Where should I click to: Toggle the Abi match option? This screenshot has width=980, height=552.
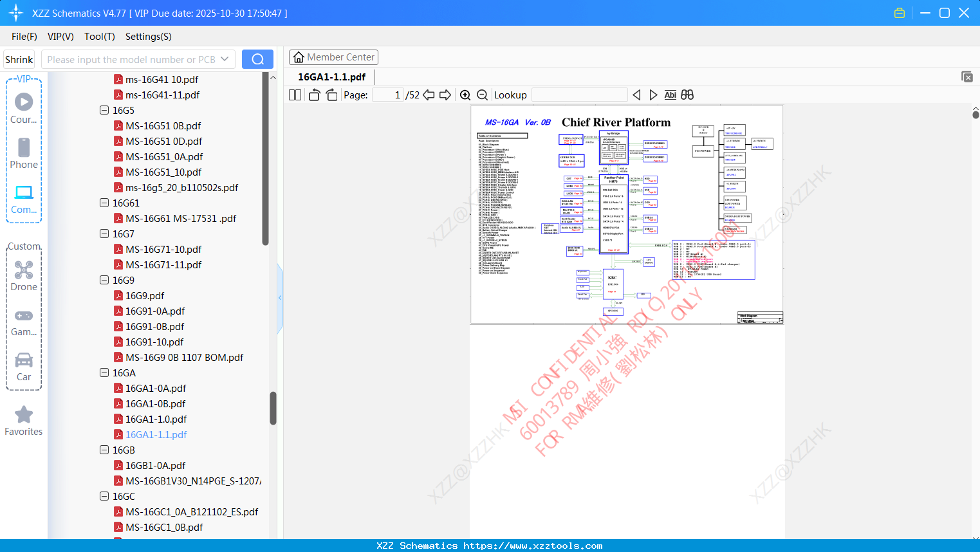(670, 95)
